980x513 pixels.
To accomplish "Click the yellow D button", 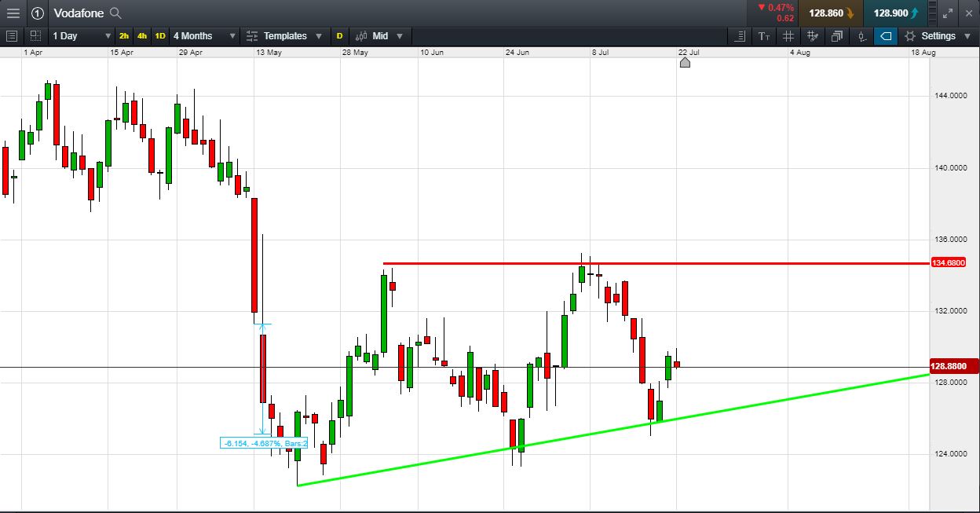I will point(339,36).
